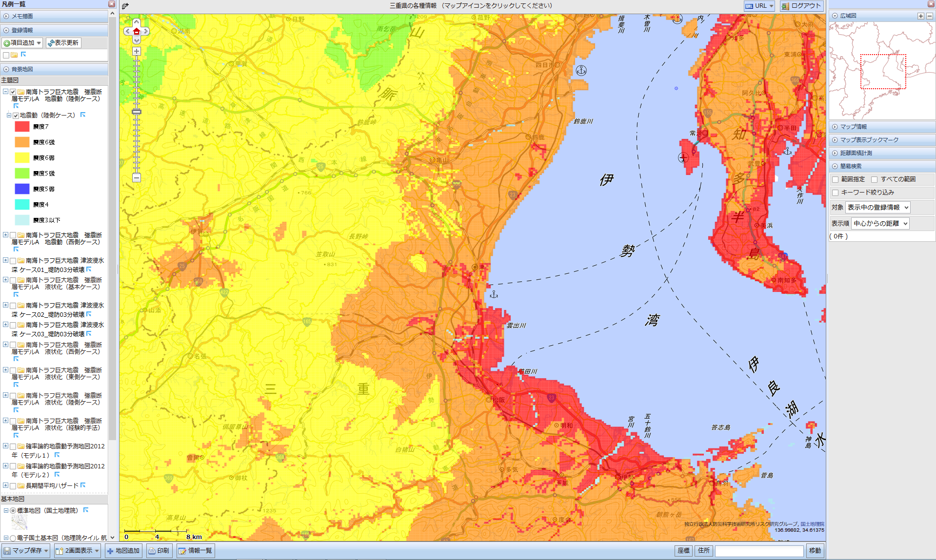Click the map zoom slider handle

137,112
